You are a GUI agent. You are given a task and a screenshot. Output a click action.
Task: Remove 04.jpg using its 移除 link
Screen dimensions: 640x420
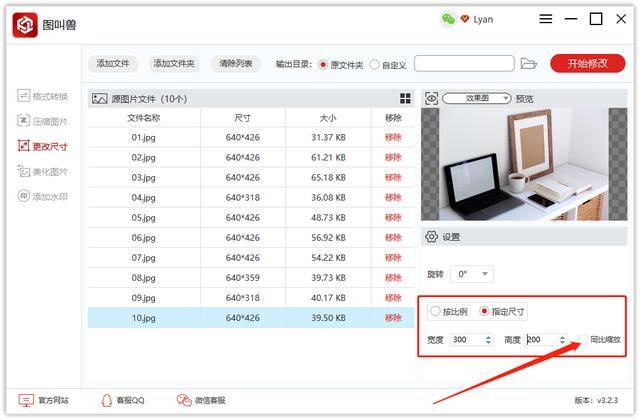[393, 198]
